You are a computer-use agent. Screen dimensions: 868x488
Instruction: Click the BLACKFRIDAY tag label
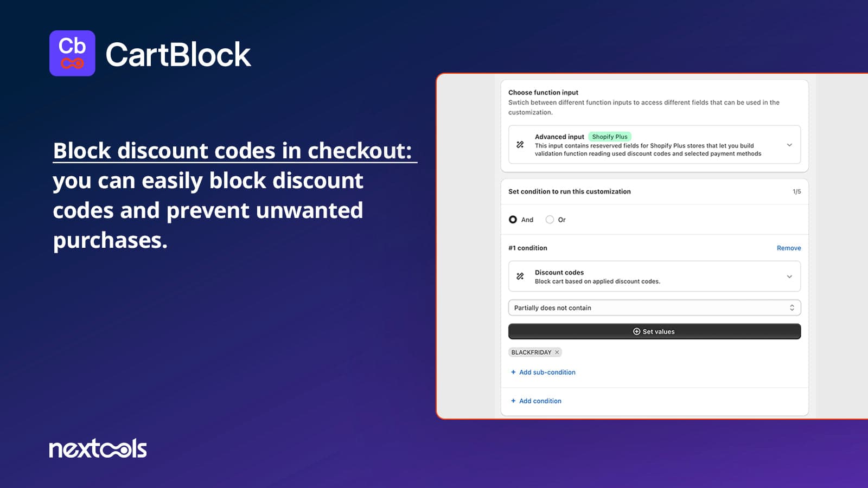pos(531,352)
